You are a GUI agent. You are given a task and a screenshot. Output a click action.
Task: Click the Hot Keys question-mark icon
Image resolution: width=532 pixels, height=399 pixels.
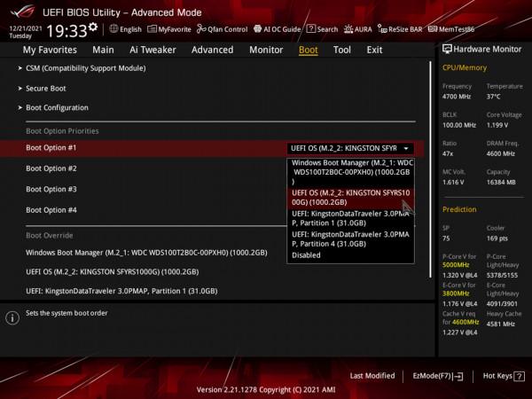pyautogui.click(x=519, y=376)
